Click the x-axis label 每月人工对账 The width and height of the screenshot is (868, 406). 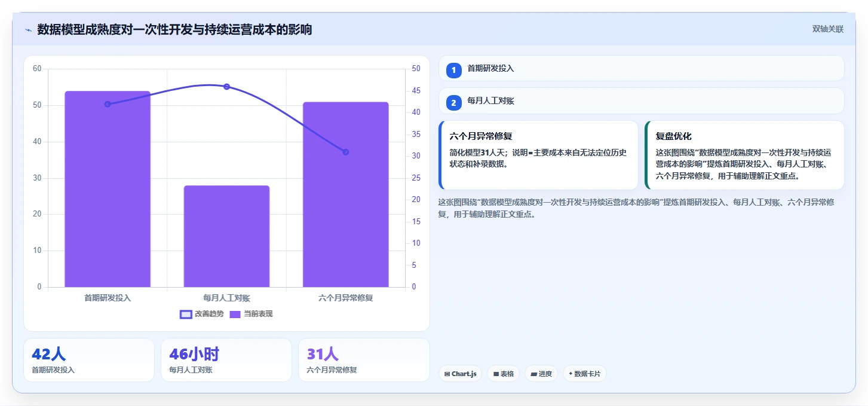click(x=226, y=298)
